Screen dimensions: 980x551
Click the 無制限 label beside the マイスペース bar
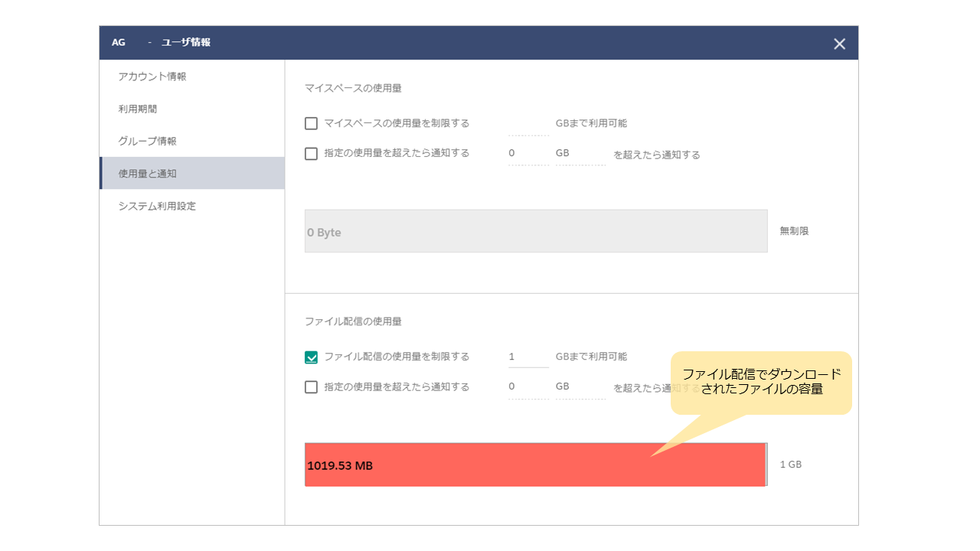(794, 231)
